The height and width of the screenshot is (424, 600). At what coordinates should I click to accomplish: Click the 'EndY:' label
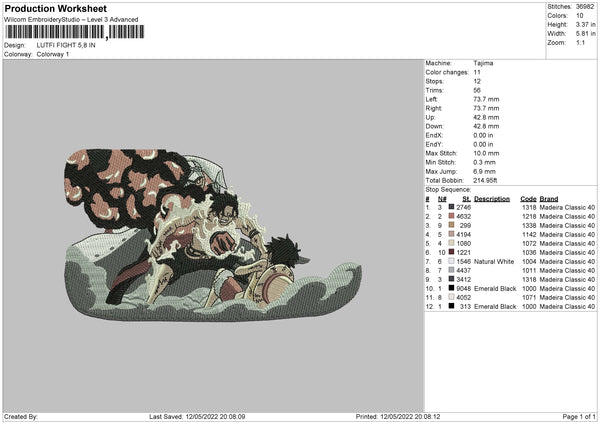coord(434,144)
